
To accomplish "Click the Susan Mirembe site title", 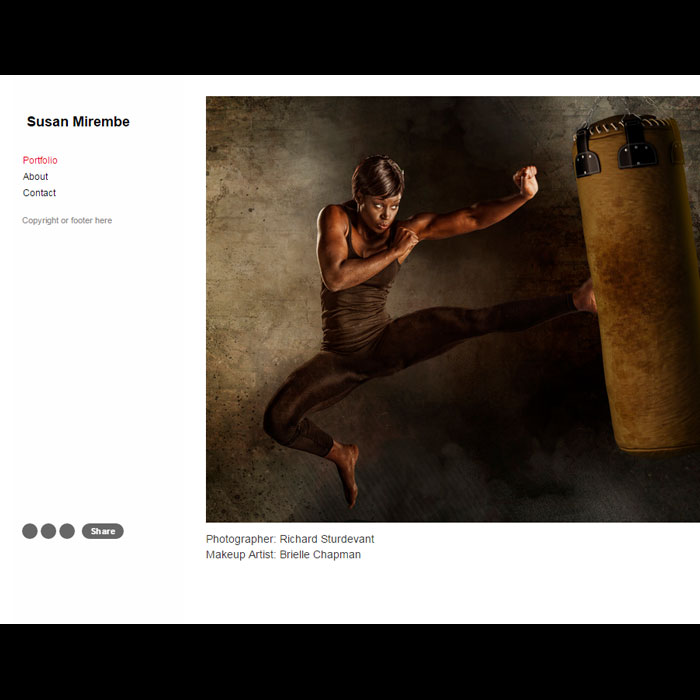I will point(78,121).
